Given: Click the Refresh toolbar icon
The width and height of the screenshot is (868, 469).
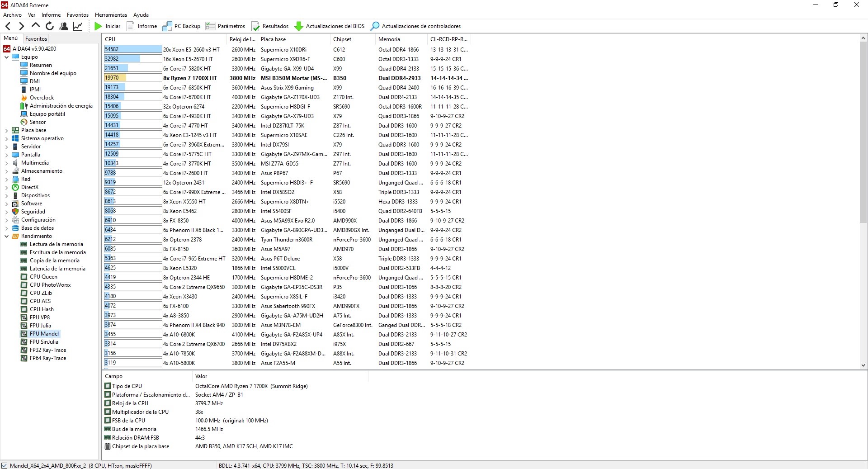Looking at the screenshot, I should (x=50, y=26).
